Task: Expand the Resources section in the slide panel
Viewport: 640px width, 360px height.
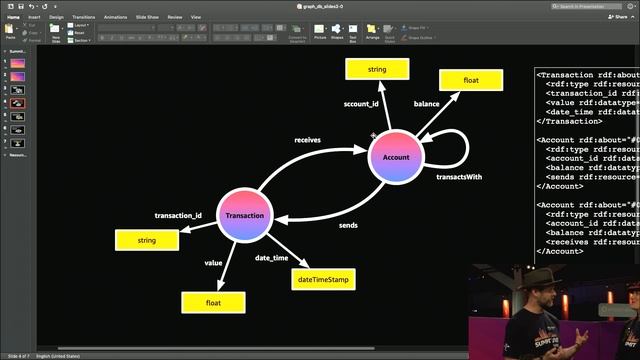Action: tap(5, 155)
